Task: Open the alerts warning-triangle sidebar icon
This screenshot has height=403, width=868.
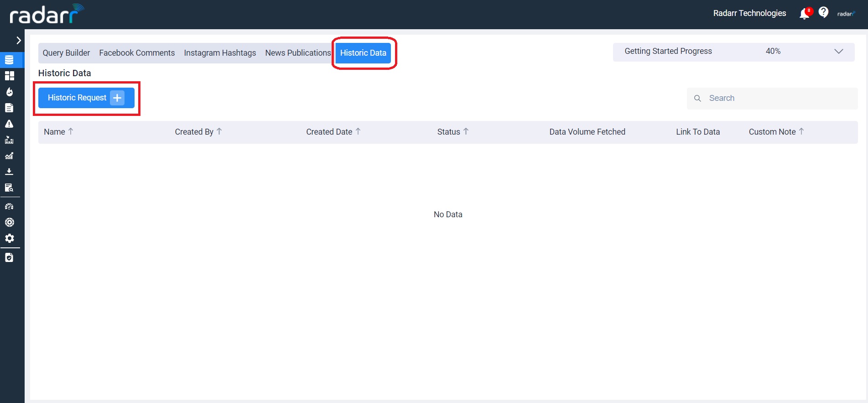Action: pyautogui.click(x=9, y=124)
